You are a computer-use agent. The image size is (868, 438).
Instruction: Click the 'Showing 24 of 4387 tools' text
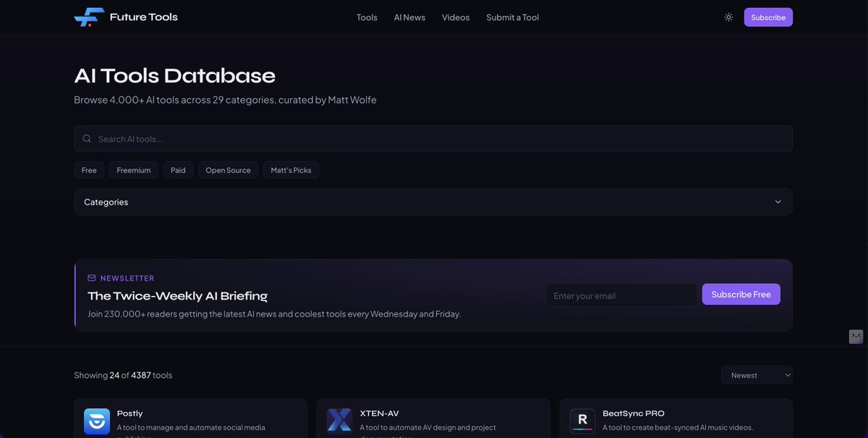tap(123, 375)
